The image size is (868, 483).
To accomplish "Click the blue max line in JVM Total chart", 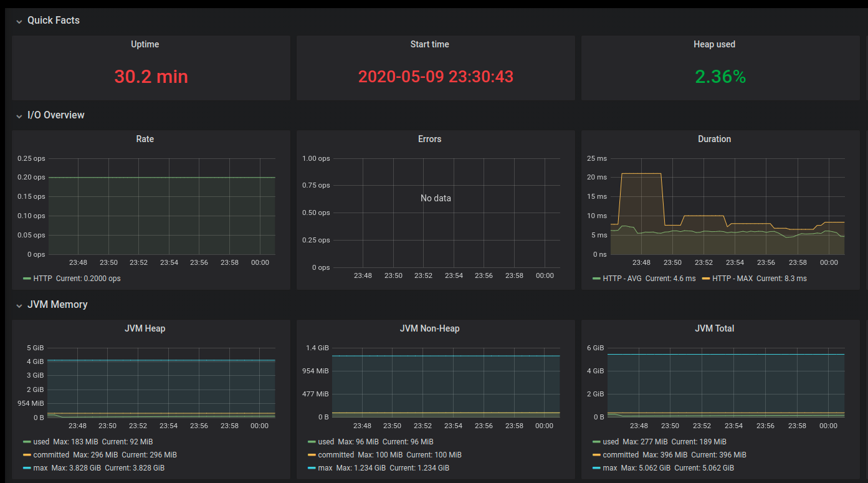I will tap(726, 354).
